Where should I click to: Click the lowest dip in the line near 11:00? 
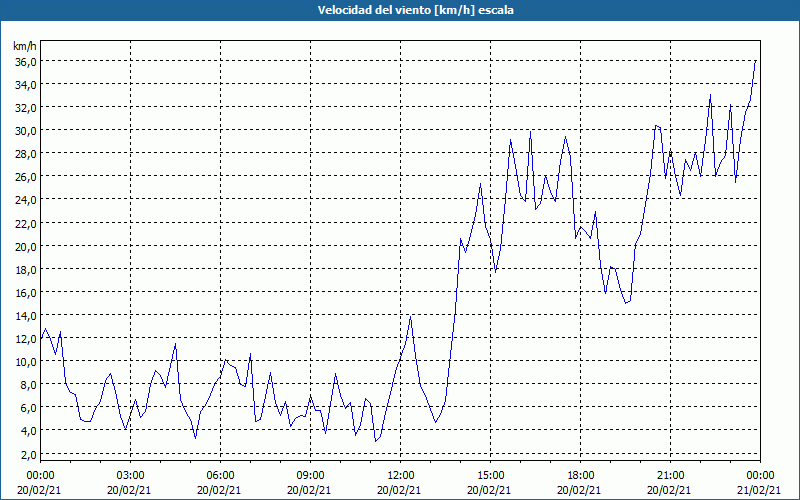[375, 441]
